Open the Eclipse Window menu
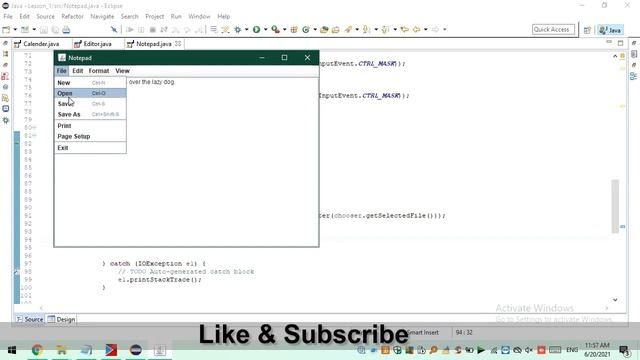The image size is (640, 360). tap(199, 16)
